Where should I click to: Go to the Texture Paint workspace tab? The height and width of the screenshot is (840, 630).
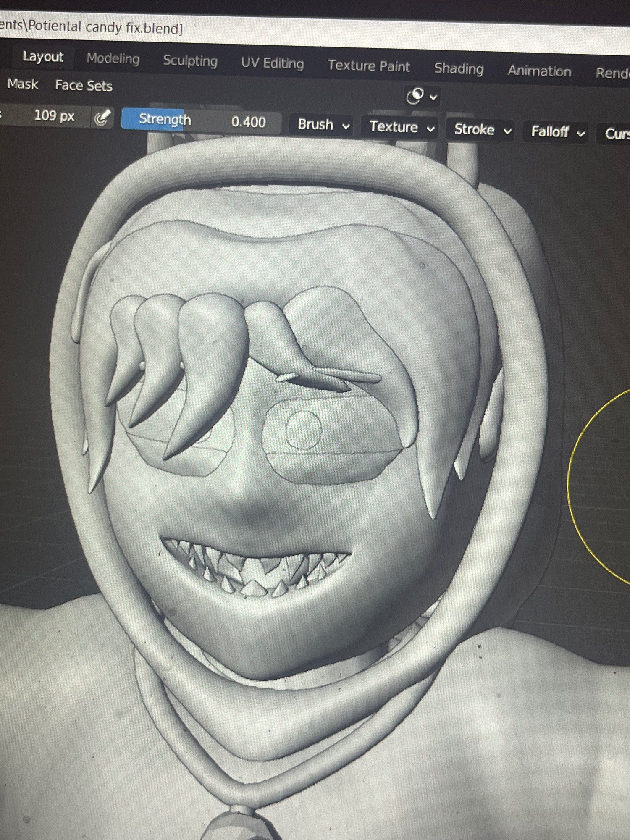(x=368, y=66)
